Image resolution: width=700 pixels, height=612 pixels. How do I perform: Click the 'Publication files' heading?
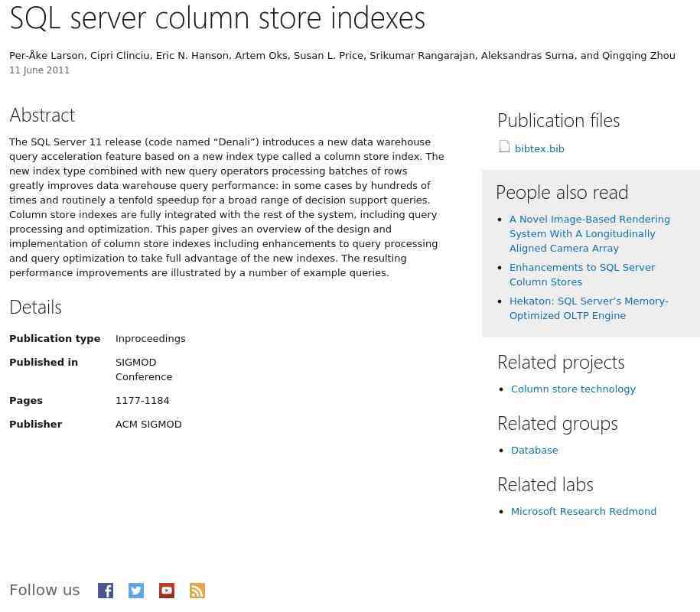pyautogui.click(x=558, y=121)
